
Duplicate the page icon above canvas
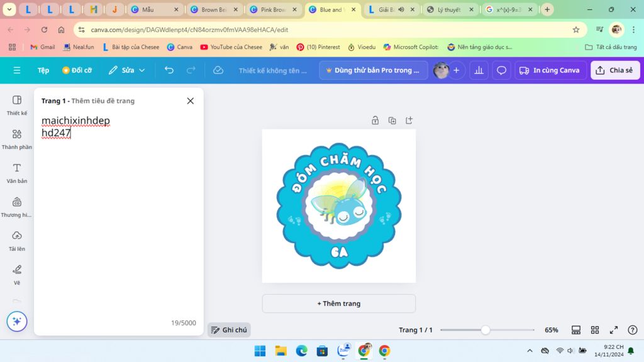point(392,120)
